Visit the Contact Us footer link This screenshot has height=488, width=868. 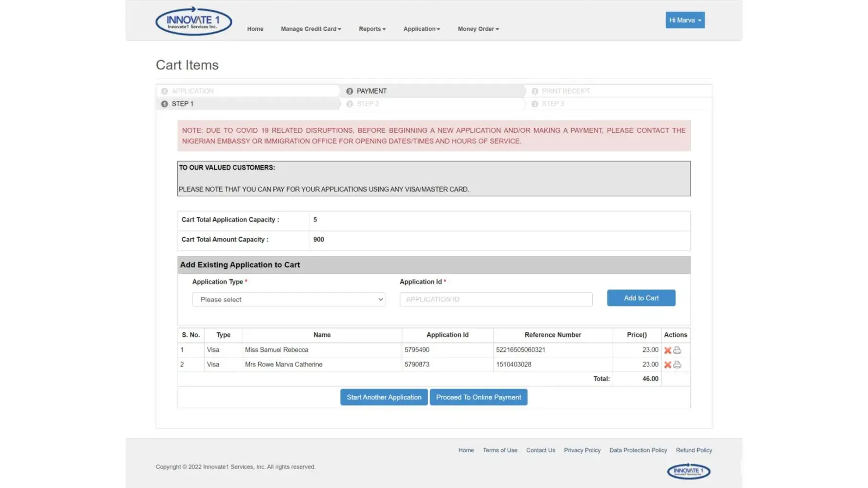pyautogui.click(x=540, y=450)
